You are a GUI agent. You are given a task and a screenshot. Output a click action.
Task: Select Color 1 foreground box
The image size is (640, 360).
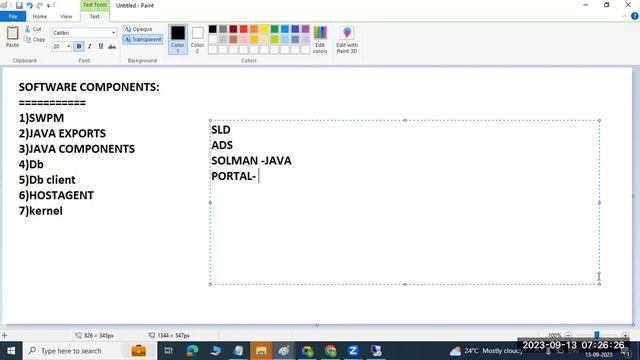[x=178, y=39]
